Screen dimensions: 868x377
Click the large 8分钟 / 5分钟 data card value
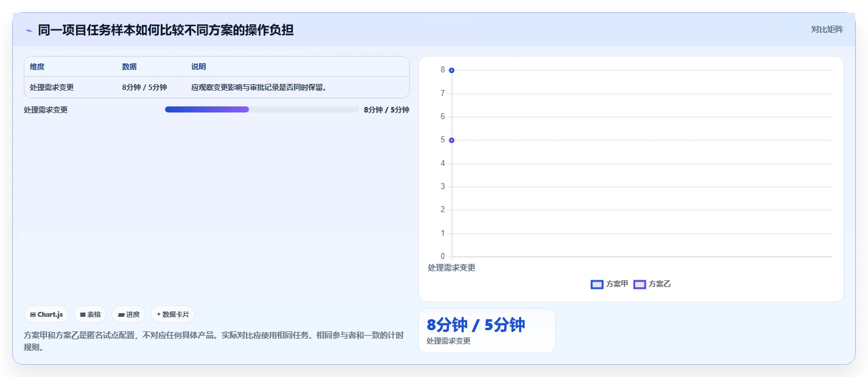pos(476,325)
